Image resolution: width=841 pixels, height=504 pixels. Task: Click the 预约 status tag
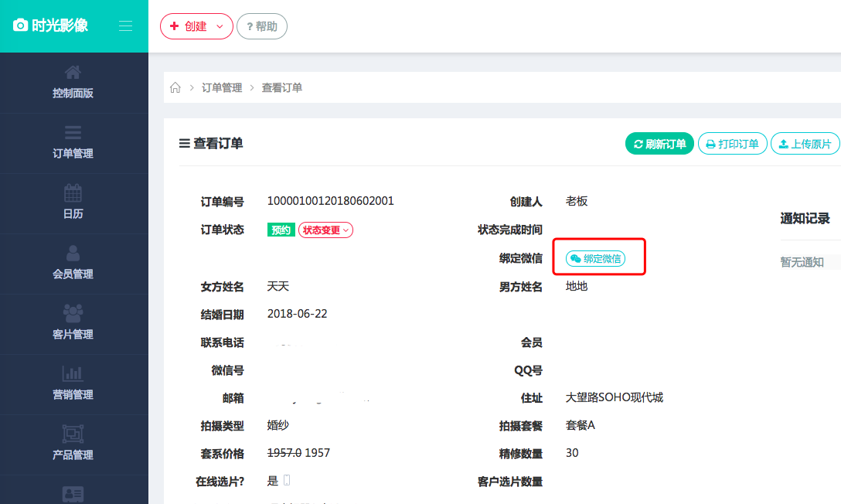coord(281,230)
